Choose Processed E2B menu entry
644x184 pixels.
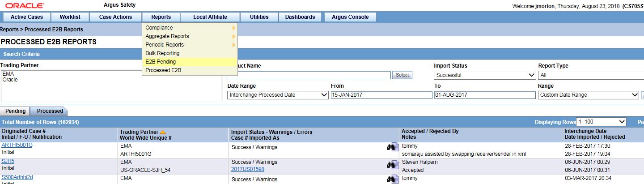[x=190, y=70]
